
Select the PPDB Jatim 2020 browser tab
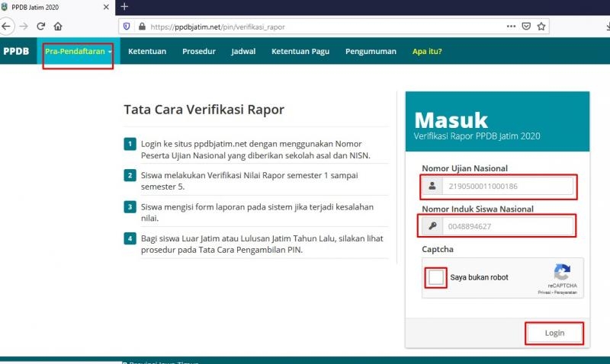click(x=56, y=8)
